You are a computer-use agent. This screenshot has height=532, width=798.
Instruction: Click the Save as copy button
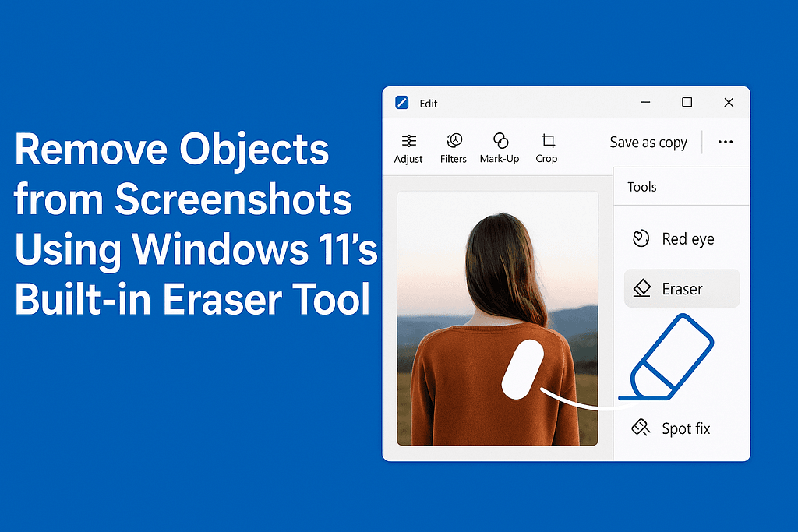pyautogui.click(x=648, y=143)
